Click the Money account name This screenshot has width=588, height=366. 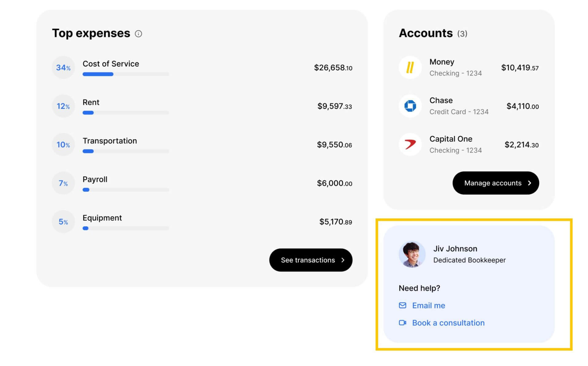tap(442, 62)
